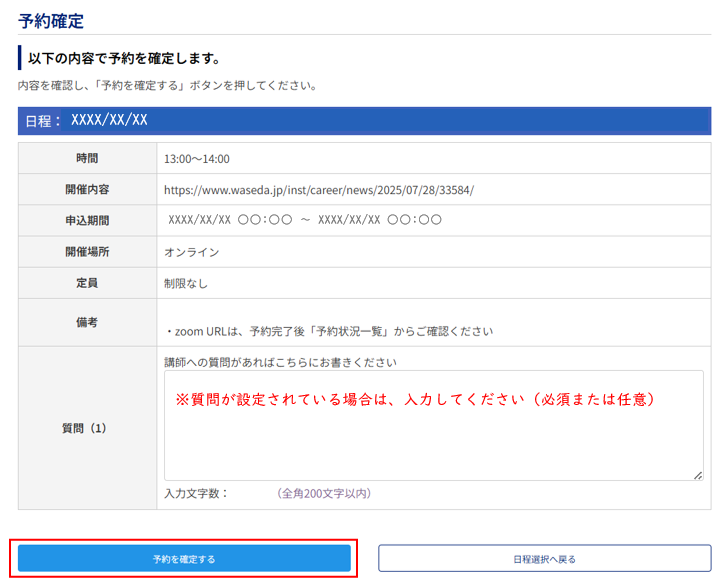Viewport: 724px width, 586px height.
Task: Click the application period date range value
Action: point(304,221)
